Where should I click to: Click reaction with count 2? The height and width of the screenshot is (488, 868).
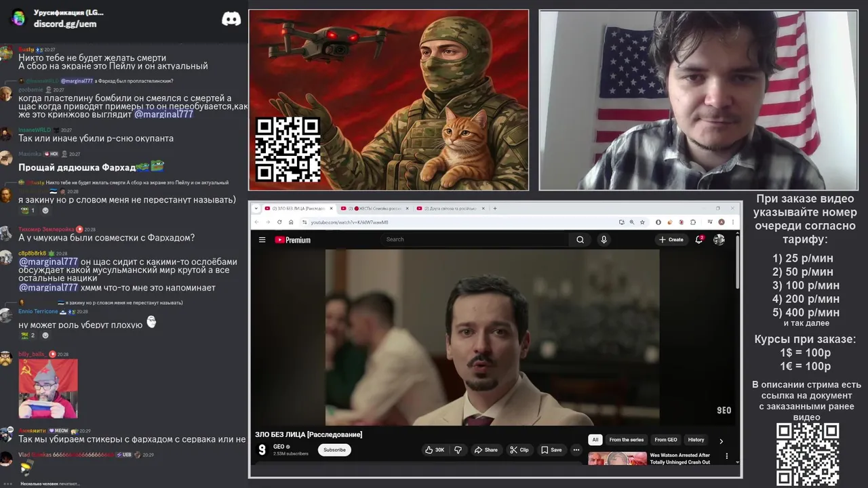[x=28, y=335]
